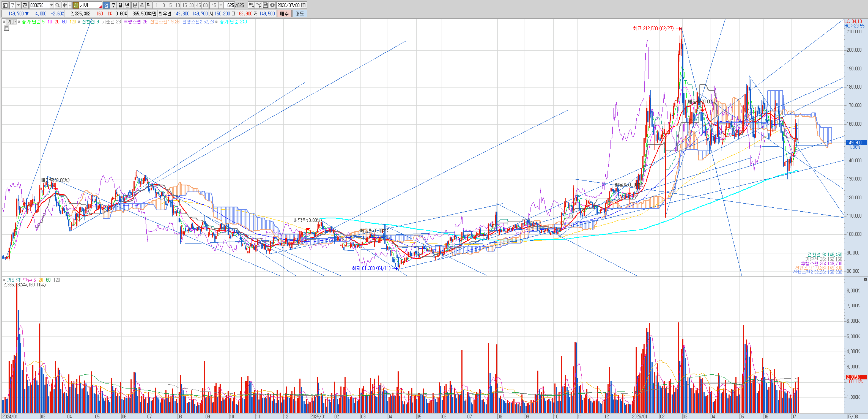Click the 단순 5 volume average legend

tap(29, 280)
